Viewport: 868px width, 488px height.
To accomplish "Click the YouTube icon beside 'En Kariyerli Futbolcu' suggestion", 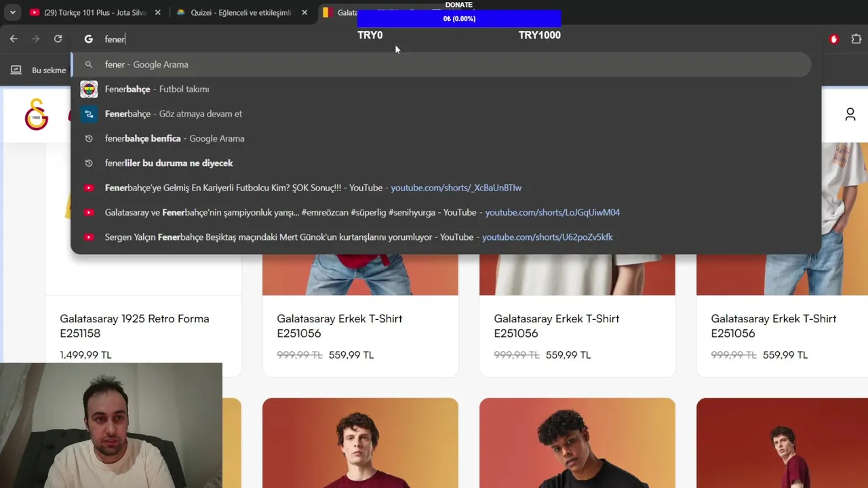I will coord(89,188).
